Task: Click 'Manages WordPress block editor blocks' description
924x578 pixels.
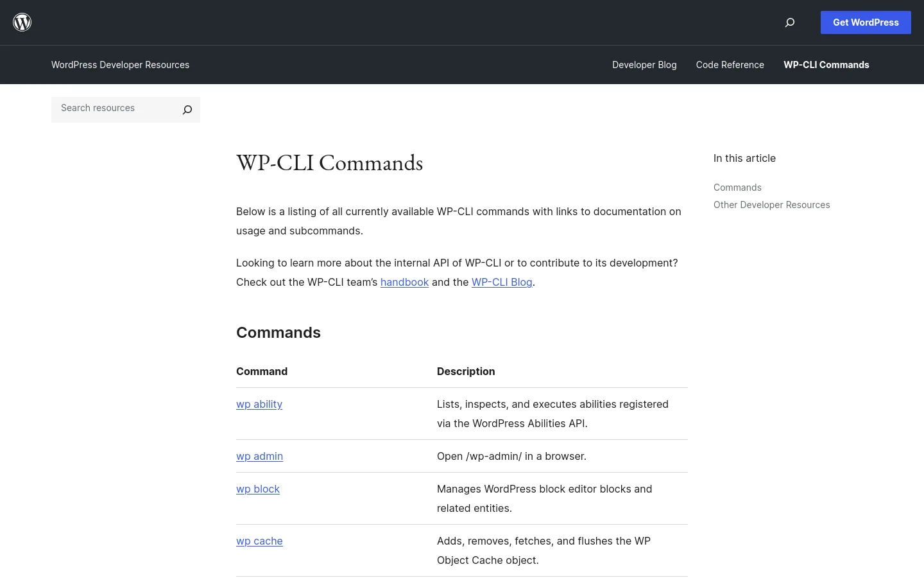Action: 544,498
